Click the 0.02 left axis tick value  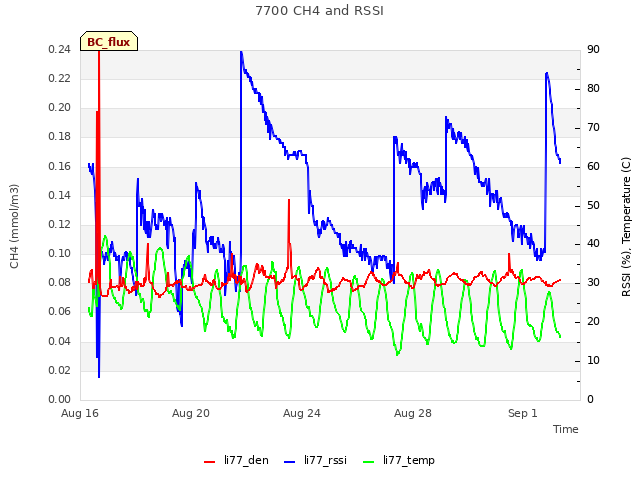click(60, 370)
